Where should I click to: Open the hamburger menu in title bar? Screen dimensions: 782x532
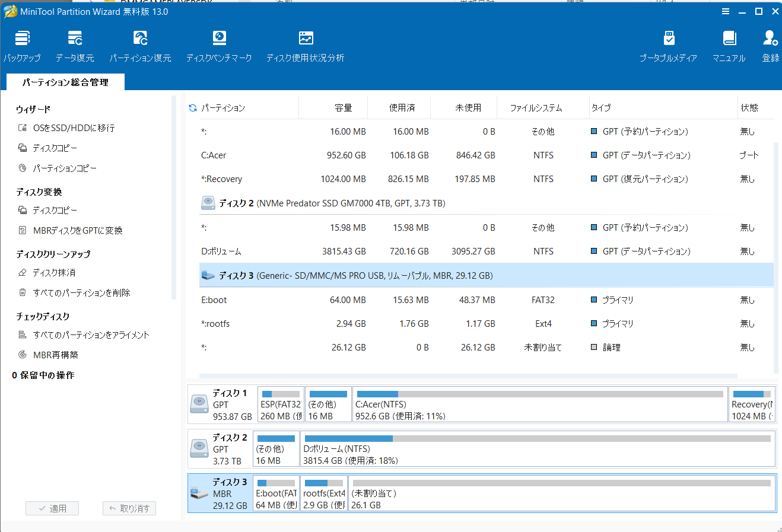[x=726, y=11]
